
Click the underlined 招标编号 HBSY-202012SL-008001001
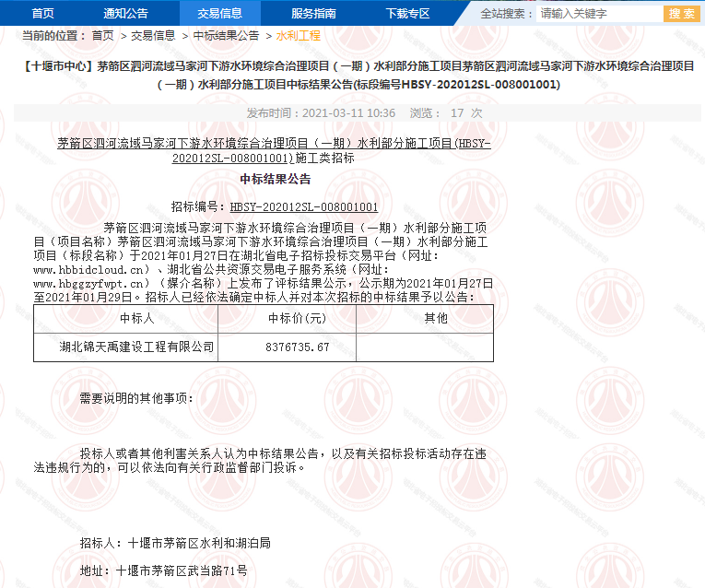[x=304, y=207]
